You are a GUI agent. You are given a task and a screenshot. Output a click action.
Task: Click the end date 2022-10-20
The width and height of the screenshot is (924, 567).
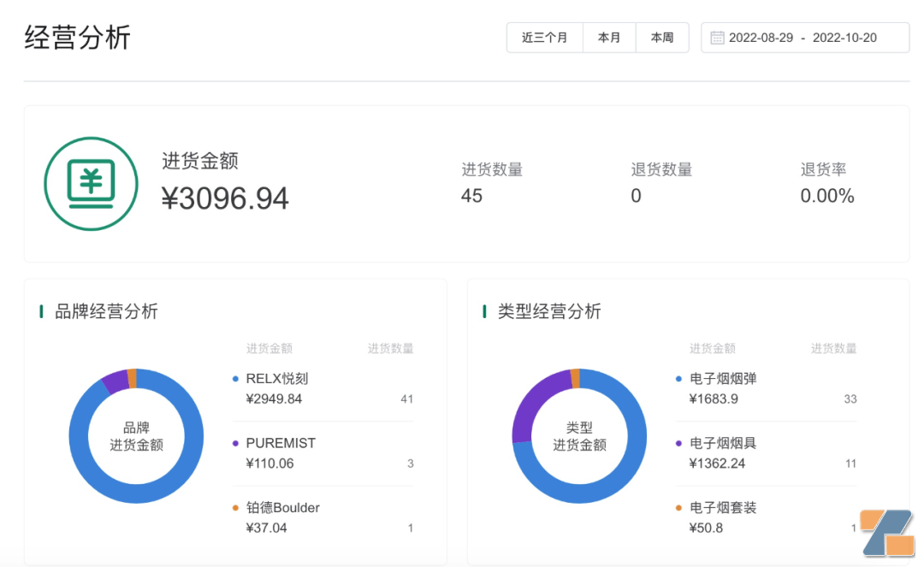(844, 38)
